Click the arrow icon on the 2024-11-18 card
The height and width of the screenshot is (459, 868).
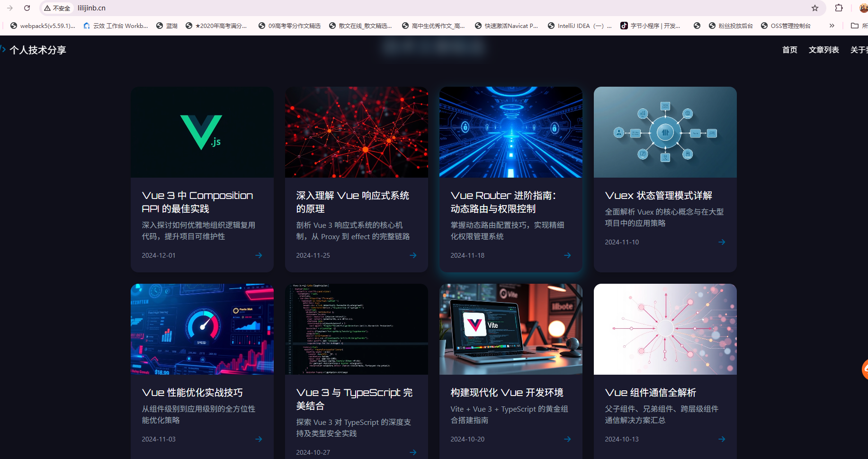[x=567, y=255]
